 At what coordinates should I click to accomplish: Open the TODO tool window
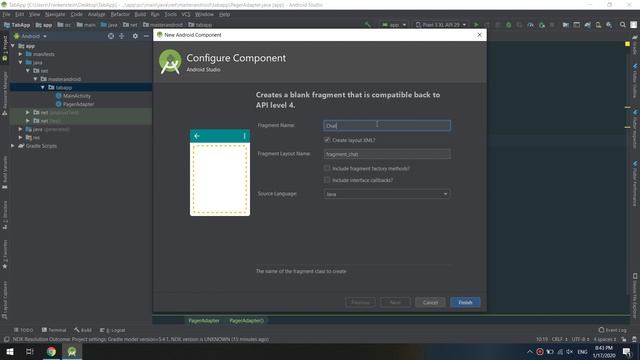coord(24,330)
